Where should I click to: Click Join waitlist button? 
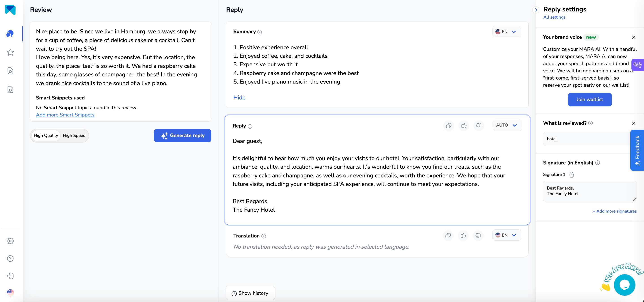(590, 100)
